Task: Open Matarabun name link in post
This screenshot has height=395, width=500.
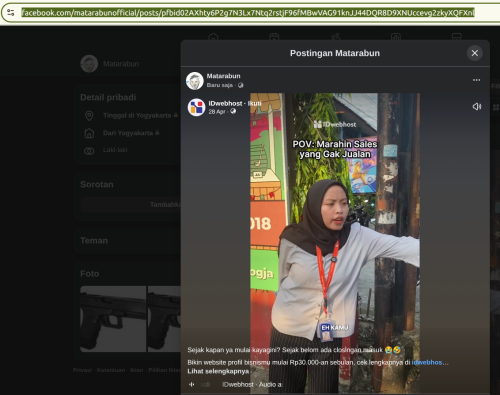Action: pyautogui.click(x=223, y=76)
